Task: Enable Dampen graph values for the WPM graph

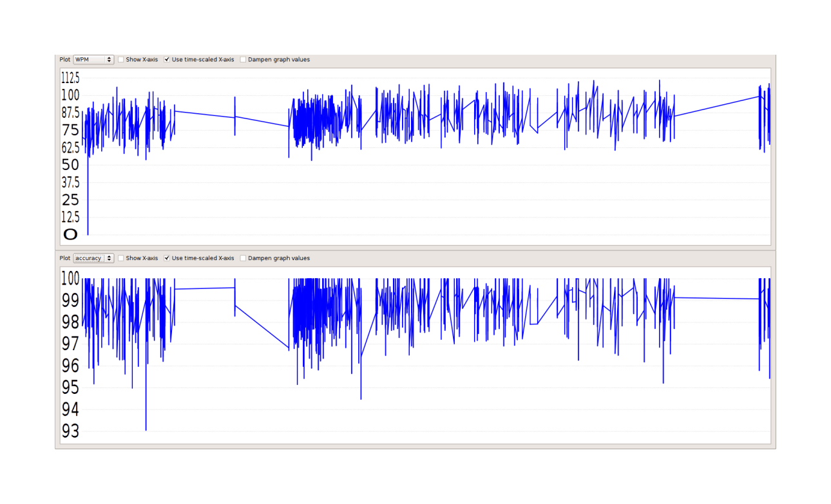Action: 244,60
